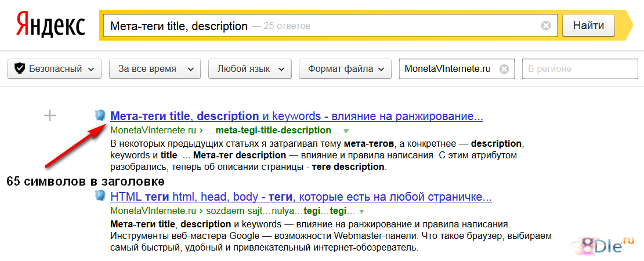Expand the Любой язык dropdown

click(x=250, y=68)
